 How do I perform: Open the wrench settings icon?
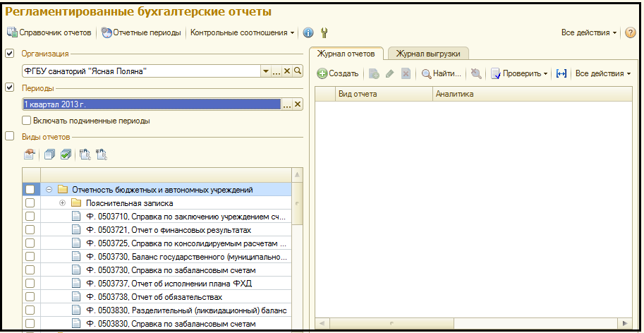[x=324, y=32]
